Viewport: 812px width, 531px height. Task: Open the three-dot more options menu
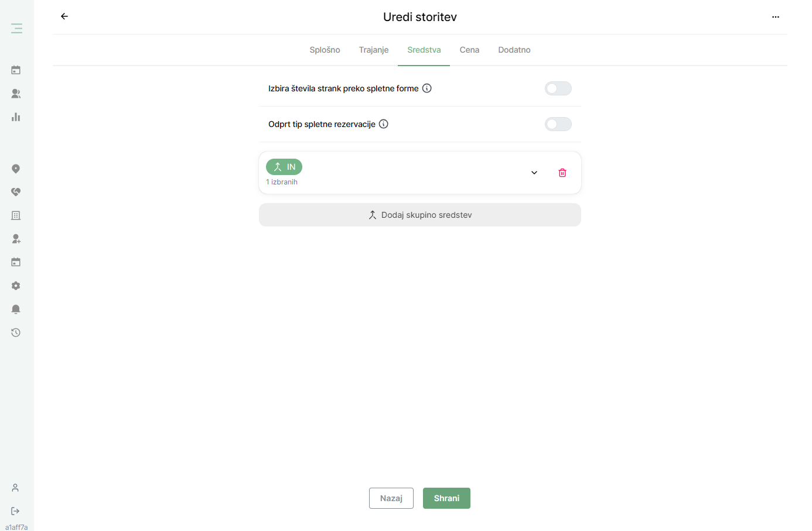tap(776, 17)
